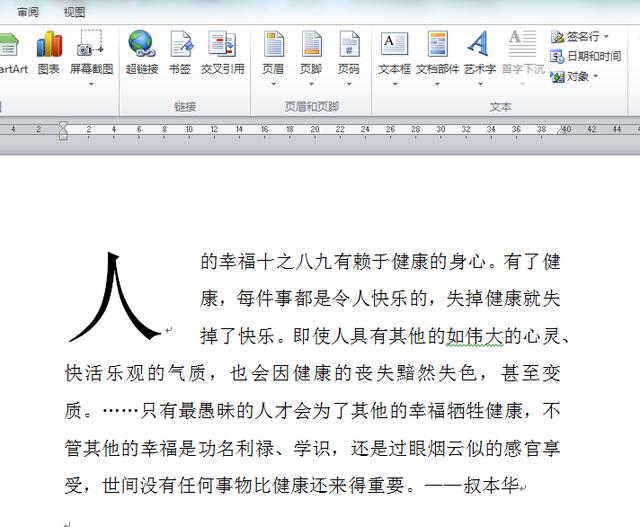Expand the 文本框 dropdown arrow
Image resolution: width=640 pixels, height=527 pixels.
(x=395, y=84)
